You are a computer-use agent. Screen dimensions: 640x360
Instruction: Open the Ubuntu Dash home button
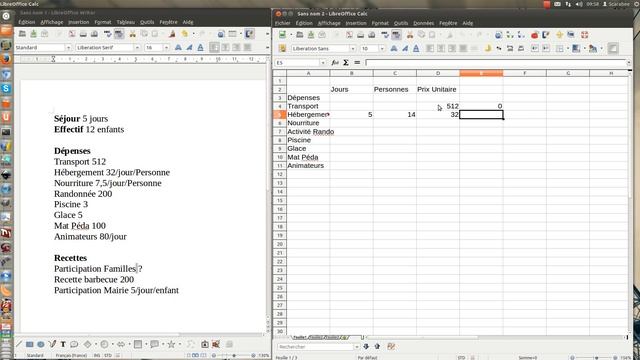click(x=6, y=16)
